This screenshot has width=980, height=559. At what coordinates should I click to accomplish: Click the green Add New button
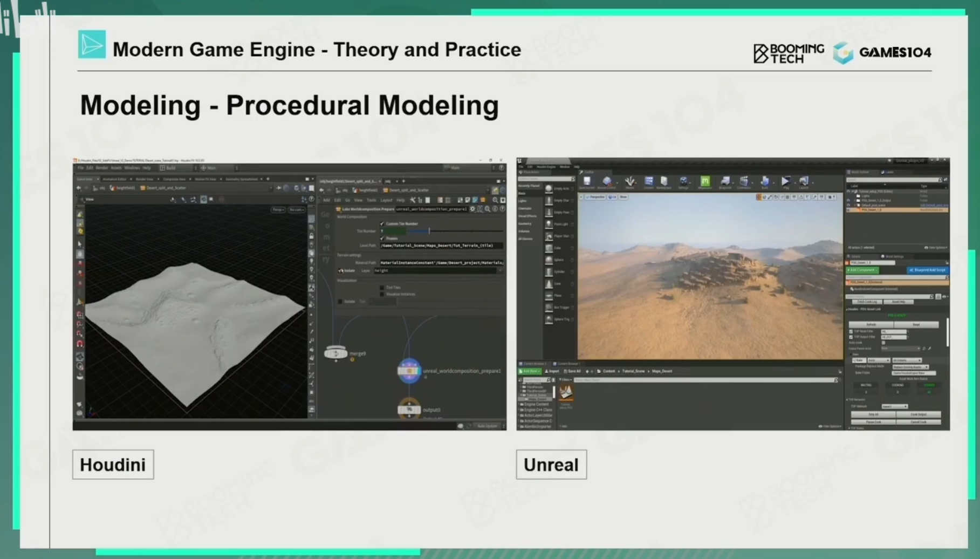(529, 371)
